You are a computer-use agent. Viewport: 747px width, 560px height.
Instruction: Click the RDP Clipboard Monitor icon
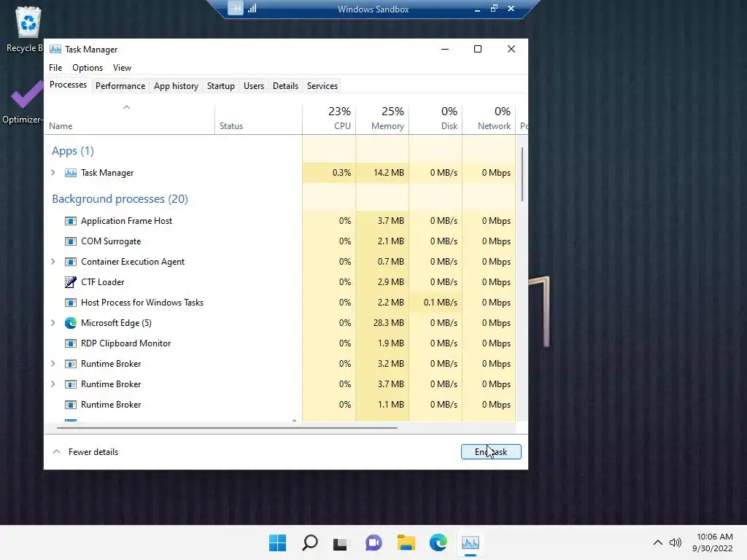(x=71, y=343)
